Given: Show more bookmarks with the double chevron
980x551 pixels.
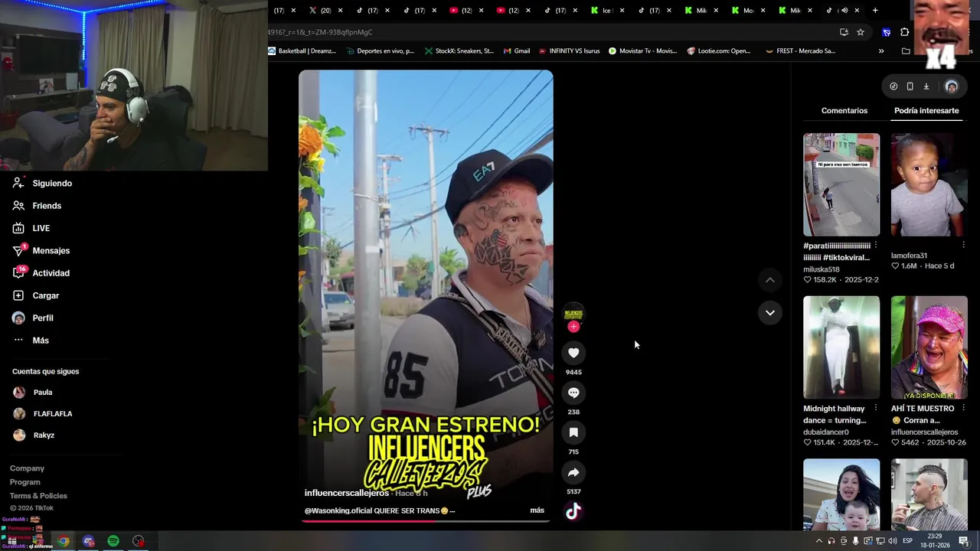Looking at the screenshot, I should (x=881, y=51).
